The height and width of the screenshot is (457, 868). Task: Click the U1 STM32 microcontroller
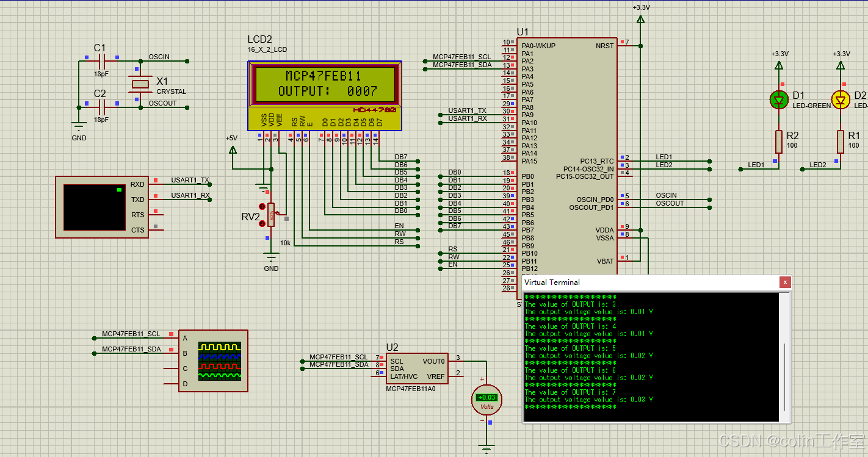click(x=566, y=153)
